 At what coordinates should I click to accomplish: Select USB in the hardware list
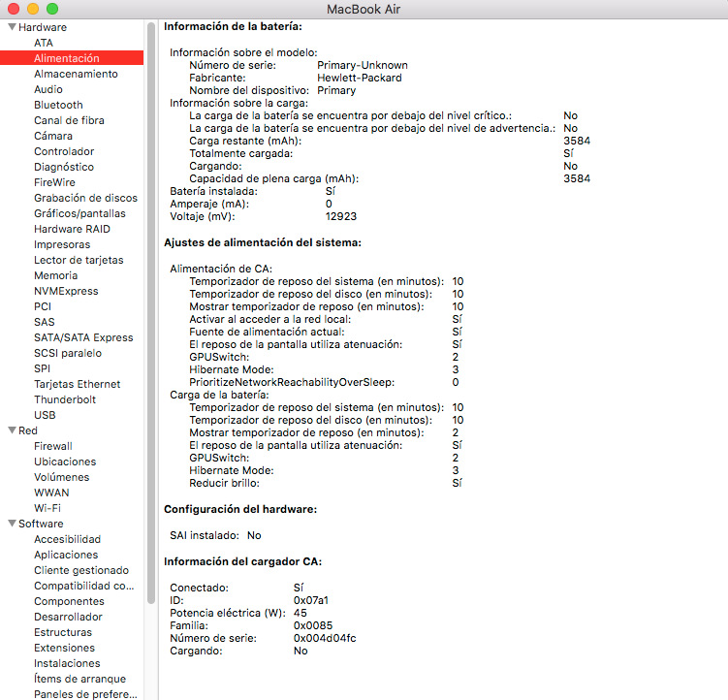coord(45,415)
